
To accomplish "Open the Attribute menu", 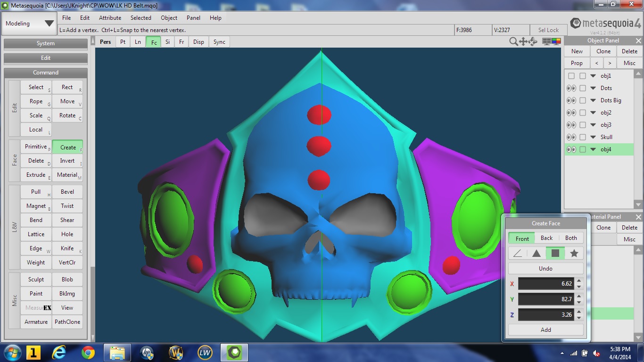I will [x=110, y=17].
